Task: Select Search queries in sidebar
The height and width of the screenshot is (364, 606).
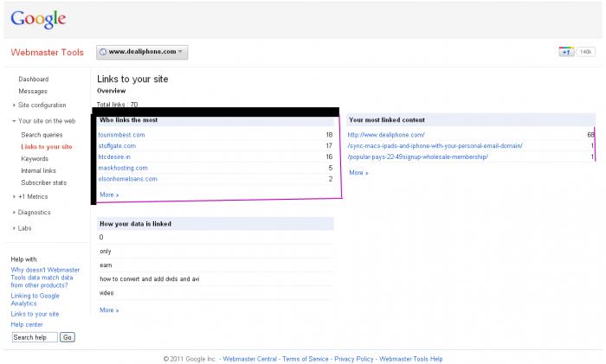Action: [x=42, y=135]
